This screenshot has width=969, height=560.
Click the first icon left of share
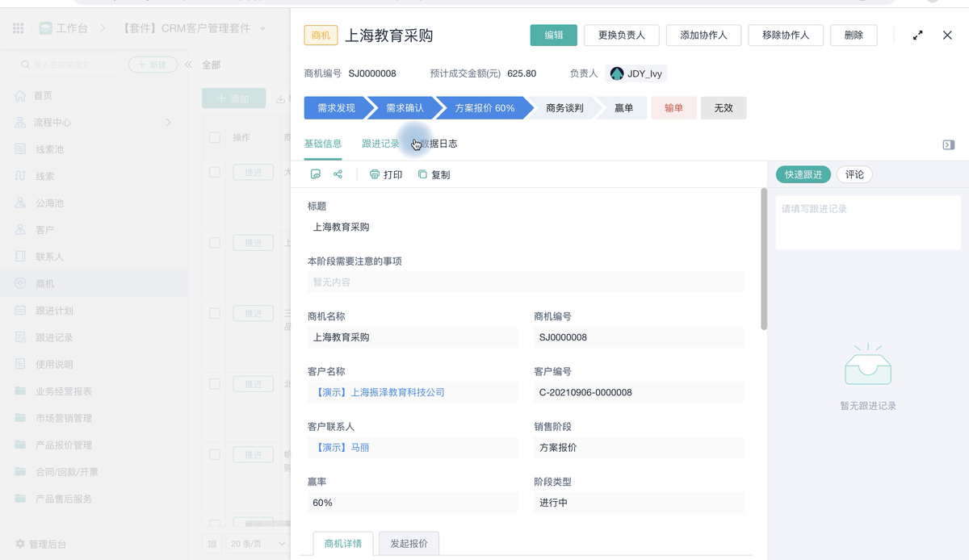[316, 174]
